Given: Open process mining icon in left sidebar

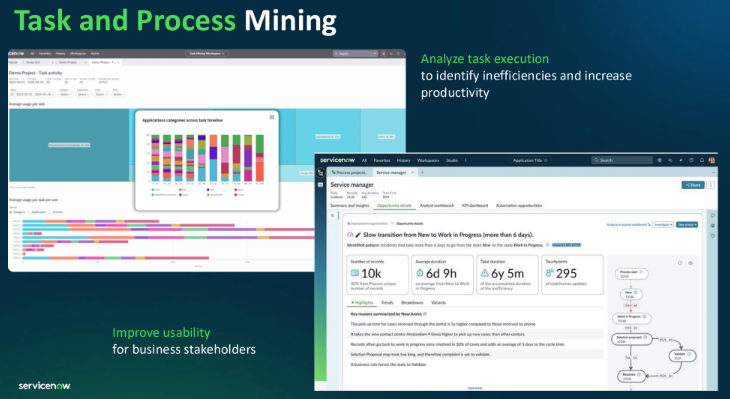Looking at the screenshot, I should coord(320,173).
